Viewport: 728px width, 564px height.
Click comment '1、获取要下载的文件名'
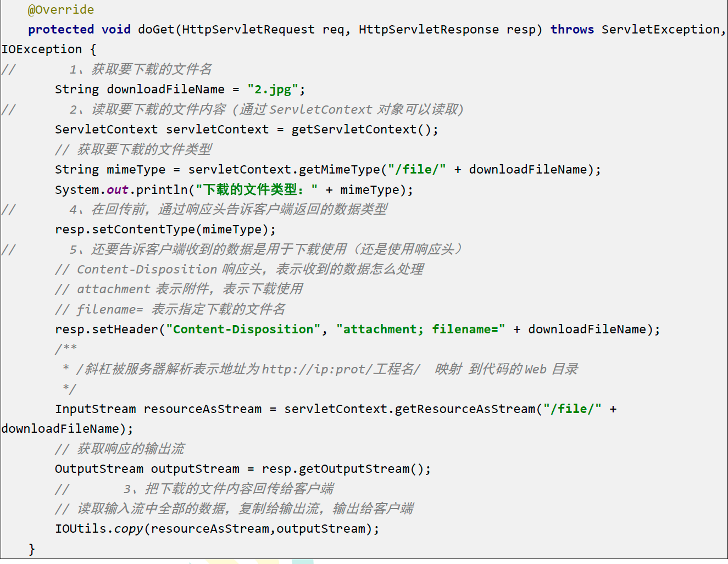pos(141,69)
